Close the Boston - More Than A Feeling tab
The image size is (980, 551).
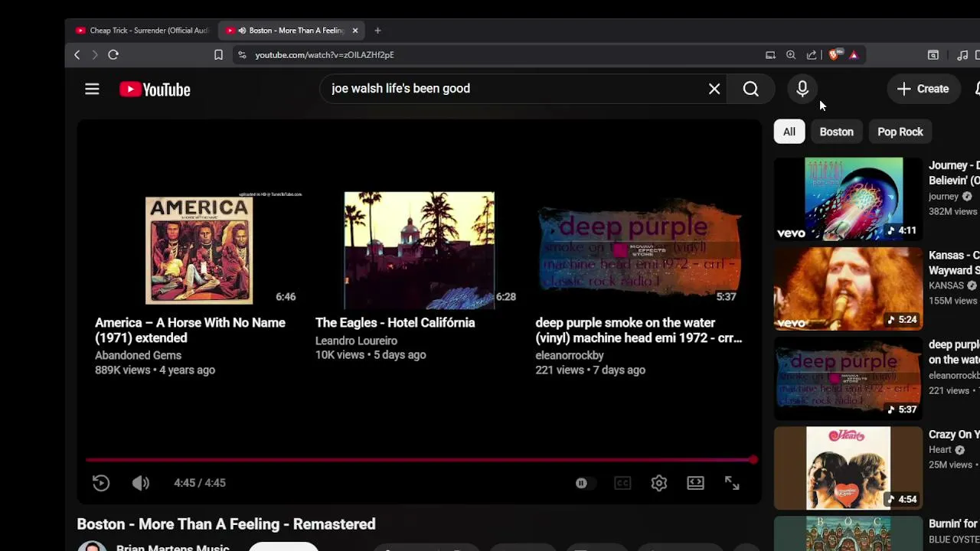(x=355, y=31)
